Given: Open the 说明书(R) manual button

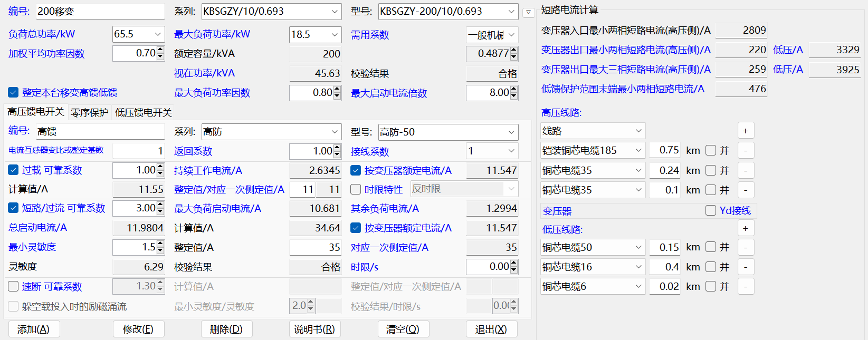Looking at the screenshot, I should coord(314,329).
